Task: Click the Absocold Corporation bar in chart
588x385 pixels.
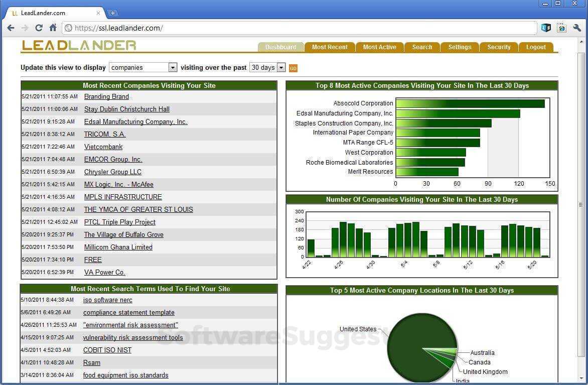Action: [470, 103]
